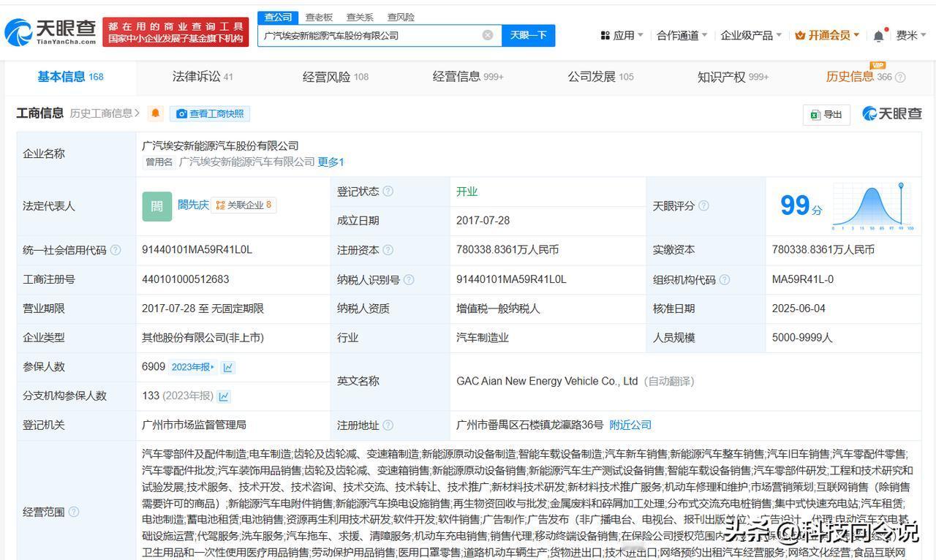Click the notification bell icon
Viewport: 936px width, 560px height.
(x=878, y=35)
